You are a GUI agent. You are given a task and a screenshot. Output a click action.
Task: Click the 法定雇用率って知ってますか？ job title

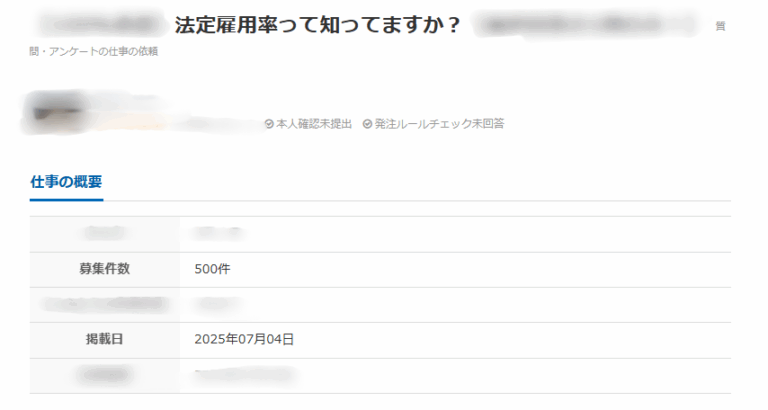pyautogui.click(x=318, y=25)
